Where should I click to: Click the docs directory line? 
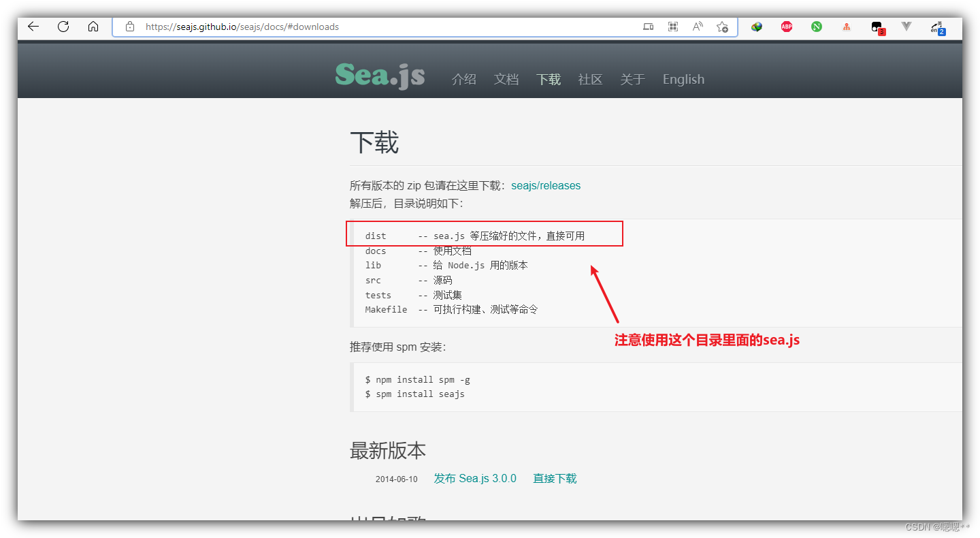[419, 251]
